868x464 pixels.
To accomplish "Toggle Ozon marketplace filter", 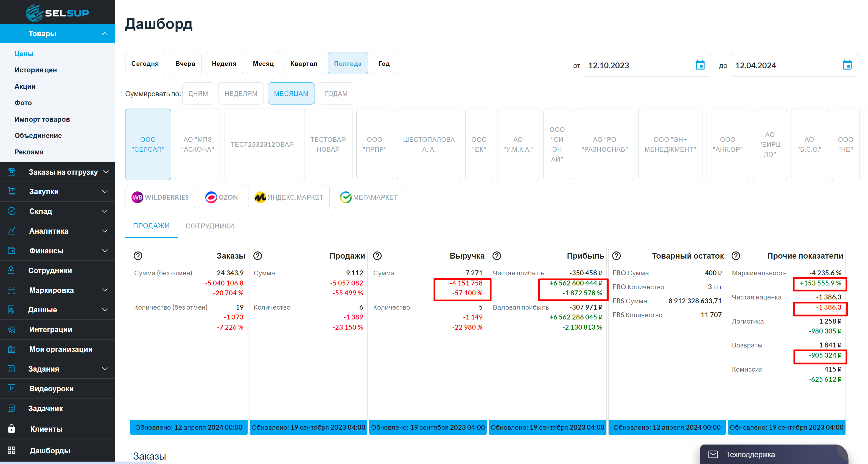I will pos(221,197).
